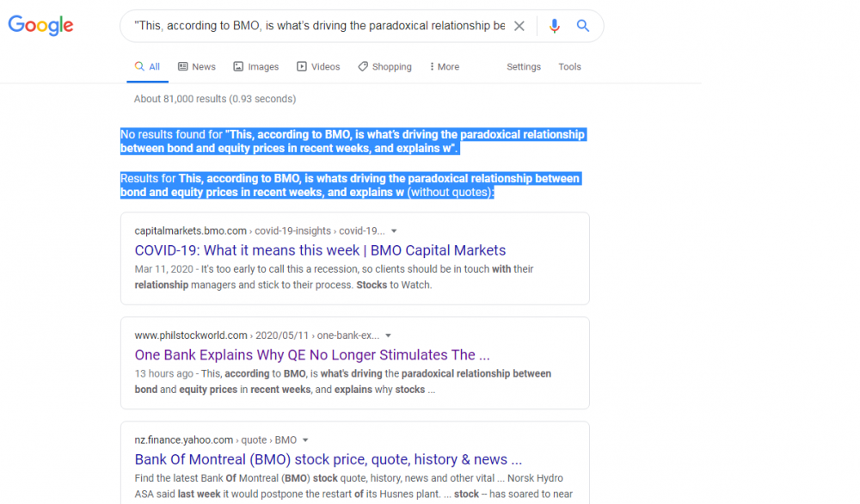
Task: Expand options arrow for philstockworld.com result
Action: coord(389,335)
